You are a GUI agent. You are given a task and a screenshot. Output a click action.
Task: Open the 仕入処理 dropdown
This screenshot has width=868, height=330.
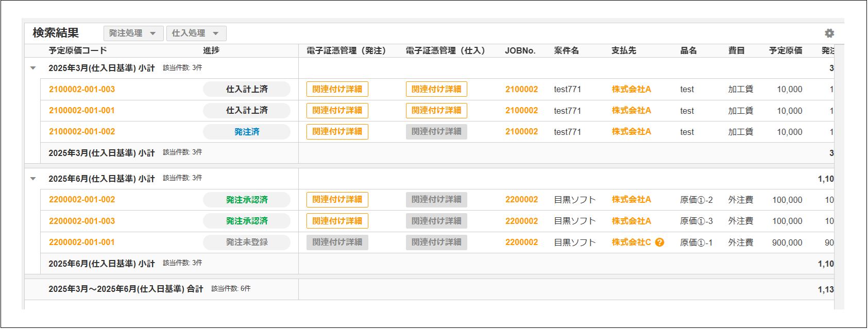(x=196, y=33)
